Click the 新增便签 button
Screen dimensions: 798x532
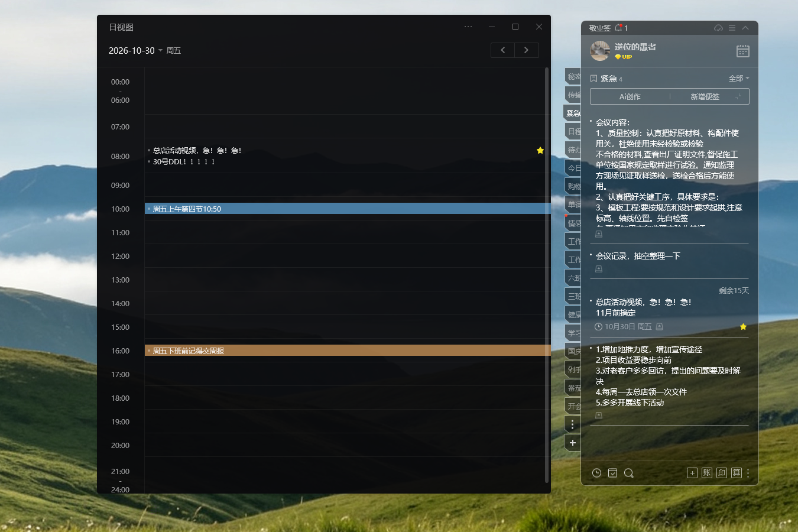705,96
